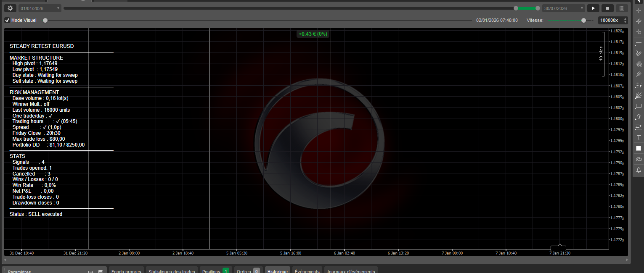Open the drawing color white swatch
The height and width of the screenshot is (273, 644).
[x=639, y=148]
